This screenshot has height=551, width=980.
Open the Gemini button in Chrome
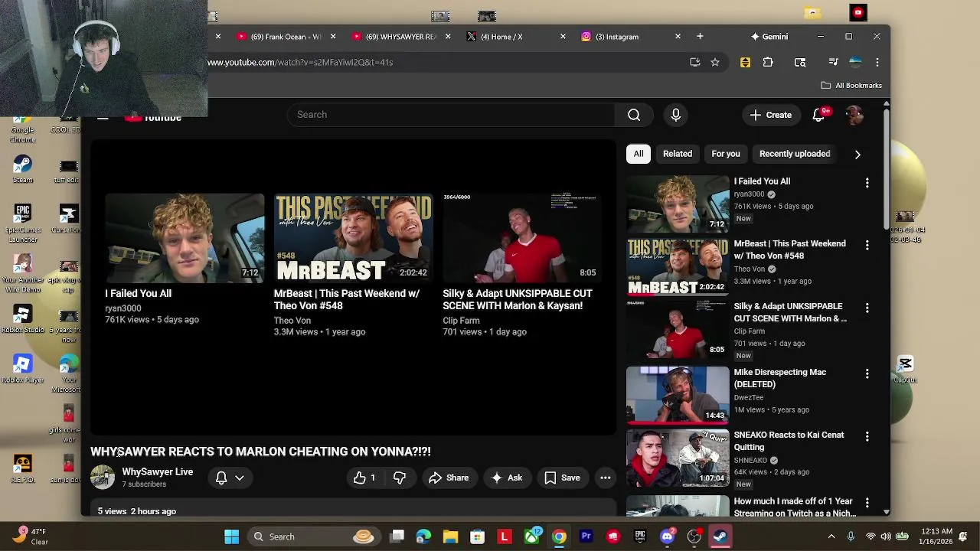[x=769, y=37]
